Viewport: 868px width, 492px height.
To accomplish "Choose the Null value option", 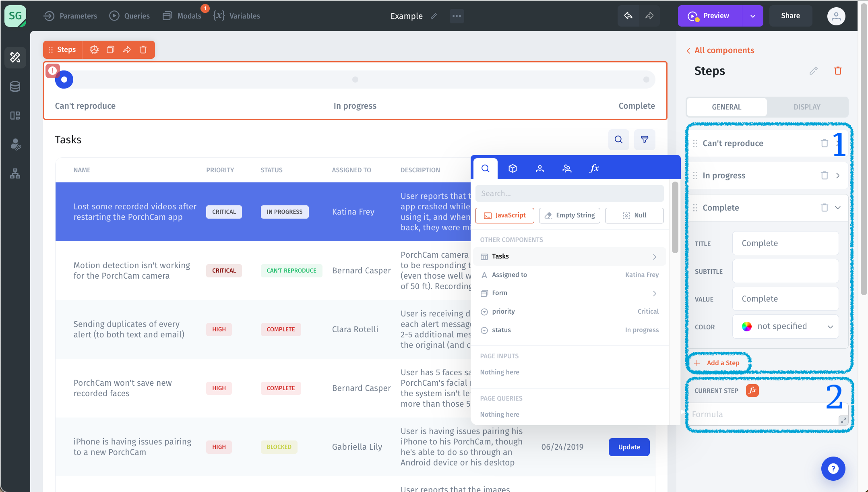I will (634, 215).
